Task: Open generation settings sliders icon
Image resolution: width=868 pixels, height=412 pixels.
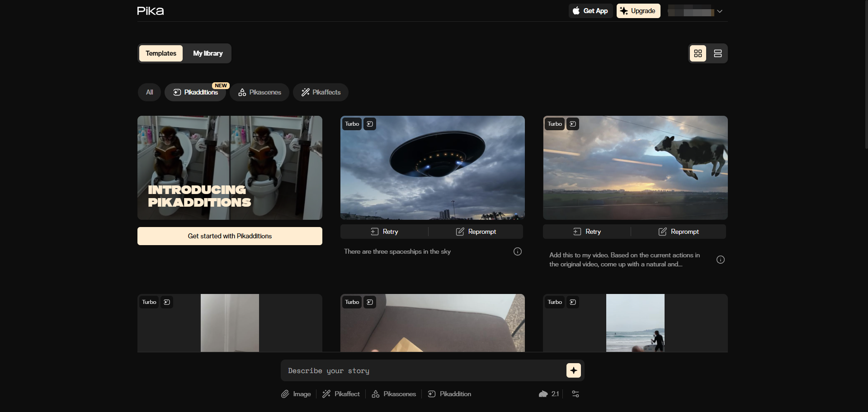Action: click(x=576, y=394)
